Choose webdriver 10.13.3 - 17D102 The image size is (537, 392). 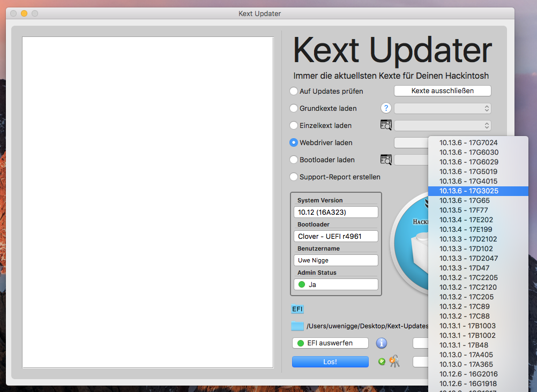click(478, 249)
